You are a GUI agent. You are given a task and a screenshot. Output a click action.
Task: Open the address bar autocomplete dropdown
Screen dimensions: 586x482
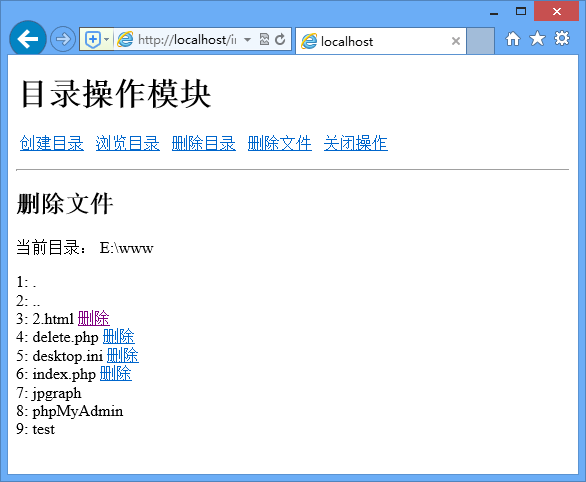[247, 39]
